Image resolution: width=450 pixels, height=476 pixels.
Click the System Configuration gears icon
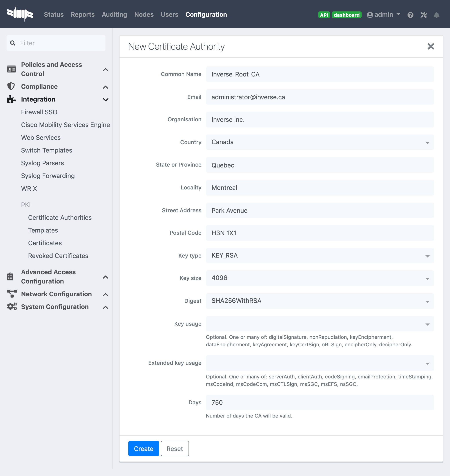point(12,306)
